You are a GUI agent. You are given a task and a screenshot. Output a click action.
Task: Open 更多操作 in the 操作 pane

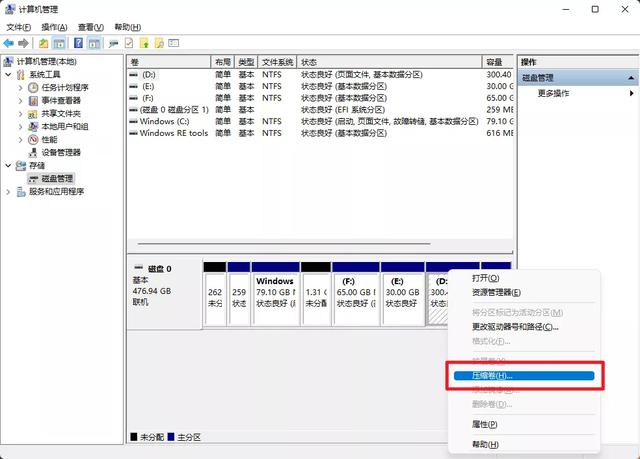tap(578, 93)
